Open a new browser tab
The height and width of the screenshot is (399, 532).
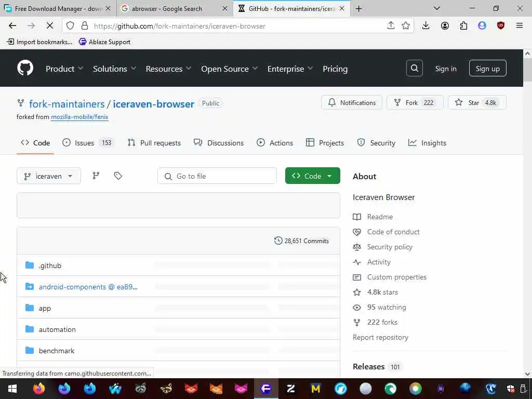point(358,9)
